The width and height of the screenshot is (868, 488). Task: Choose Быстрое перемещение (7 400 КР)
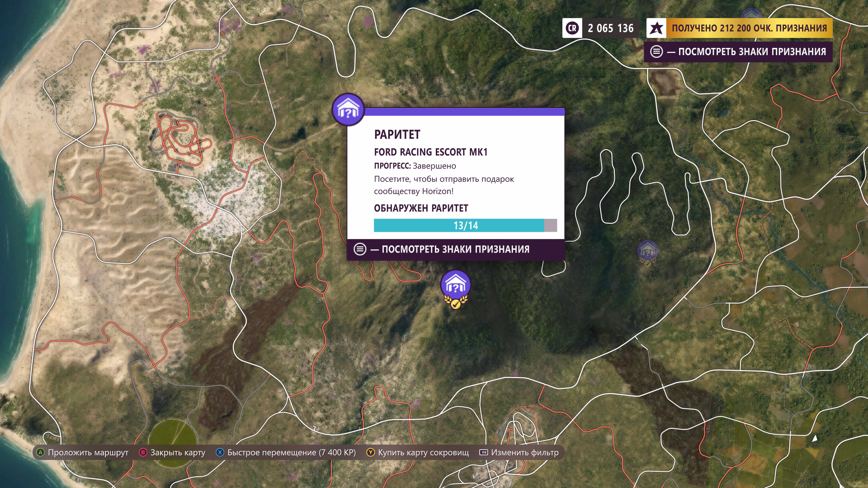click(292, 452)
